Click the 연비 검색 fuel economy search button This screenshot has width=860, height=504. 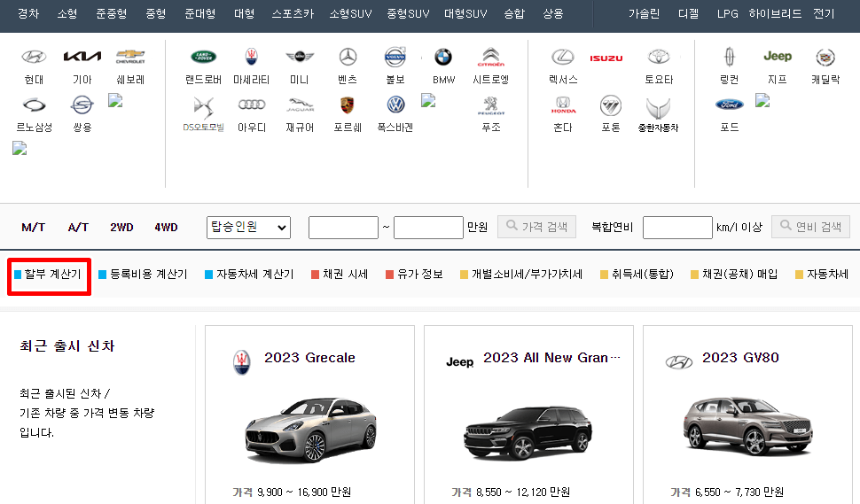810,227
